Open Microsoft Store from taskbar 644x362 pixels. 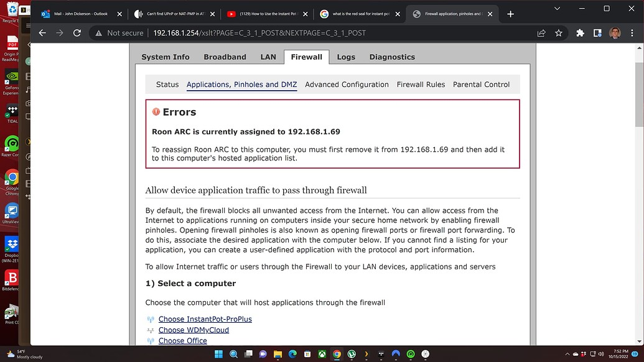(x=307, y=354)
